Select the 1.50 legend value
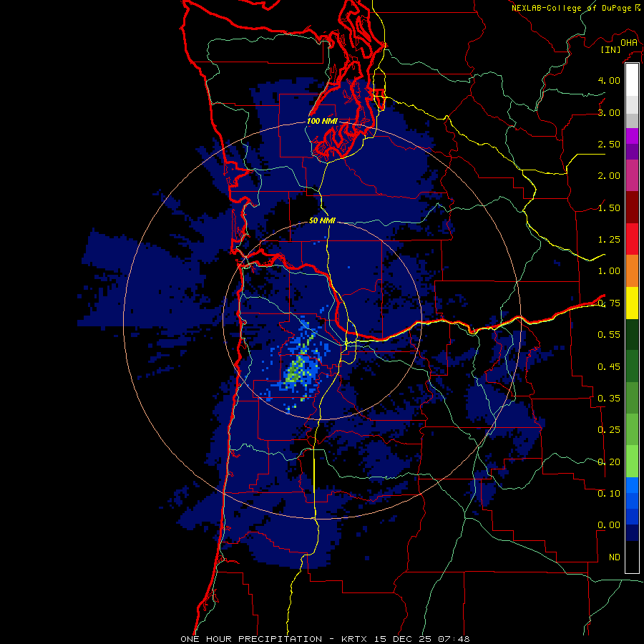 point(609,208)
